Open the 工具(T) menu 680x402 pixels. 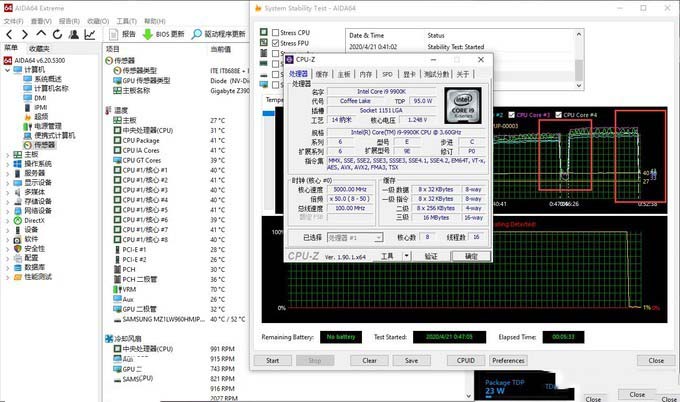click(x=126, y=21)
